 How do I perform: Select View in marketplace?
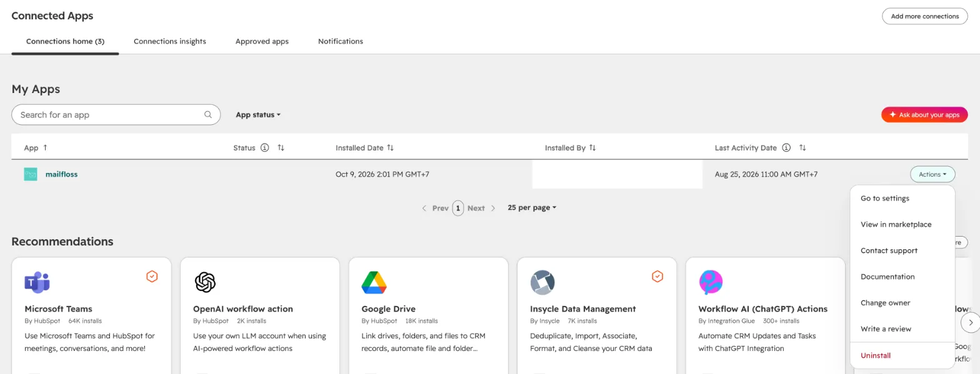(902, 225)
